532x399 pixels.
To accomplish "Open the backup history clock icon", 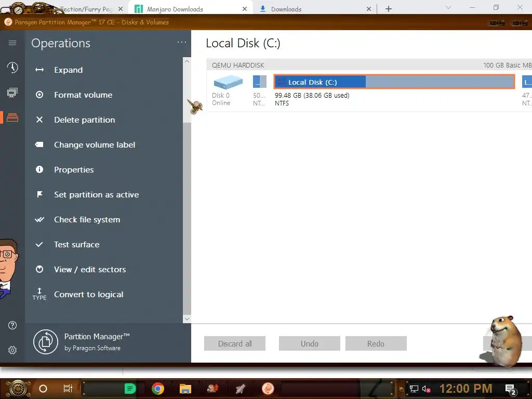I will coord(12,68).
